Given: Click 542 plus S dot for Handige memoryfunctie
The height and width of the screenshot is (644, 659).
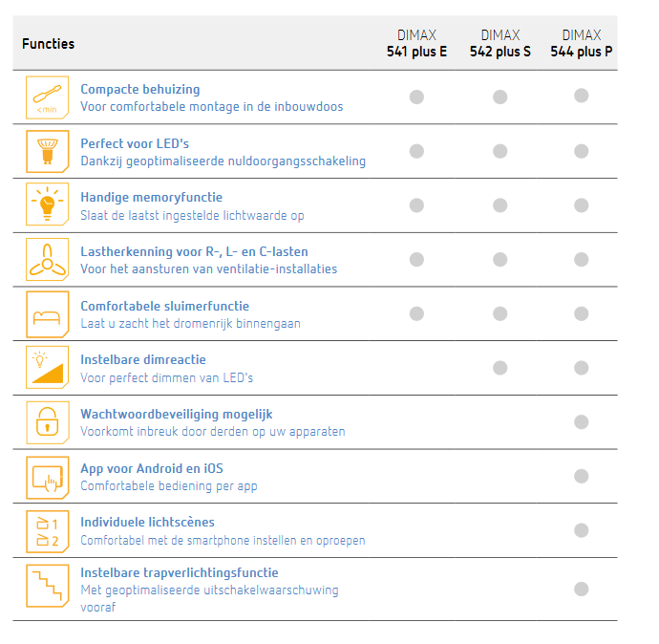Looking at the screenshot, I should 500,205.
